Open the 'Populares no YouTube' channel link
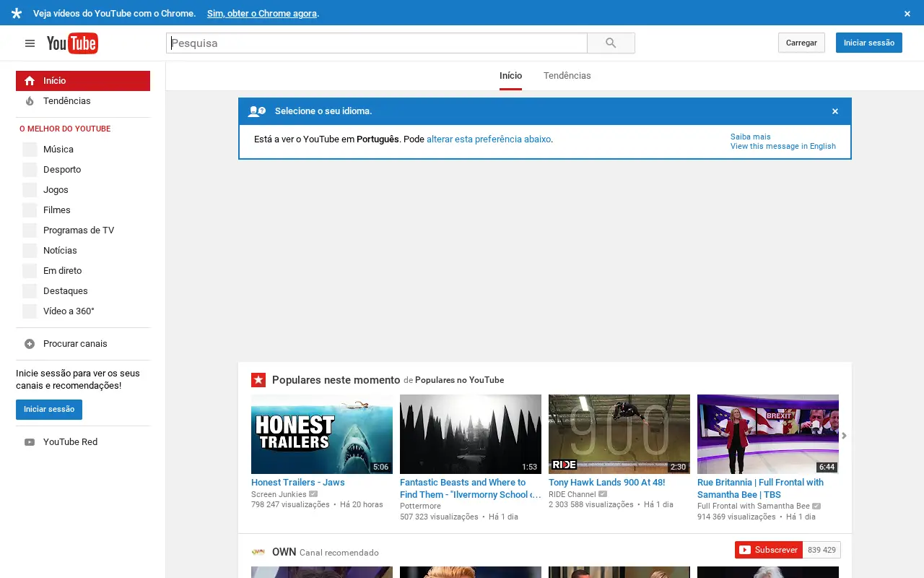This screenshot has width=924, height=578. tap(459, 380)
